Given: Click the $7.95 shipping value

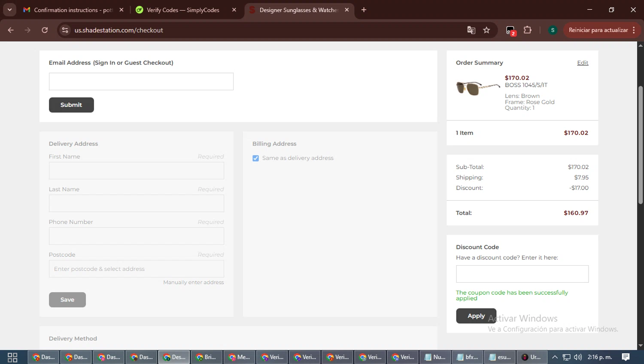Looking at the screenshot, I should coord(581,177).
